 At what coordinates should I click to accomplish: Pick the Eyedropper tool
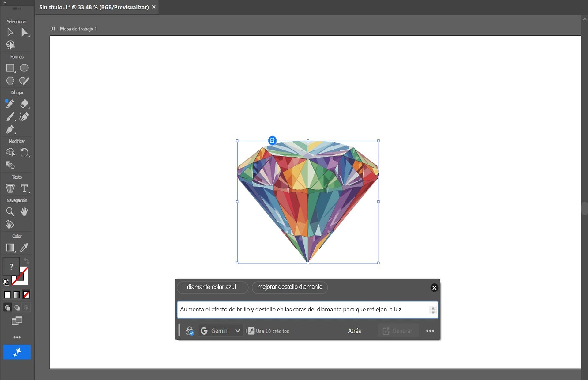pyautogui.click(x=24, y=248)
